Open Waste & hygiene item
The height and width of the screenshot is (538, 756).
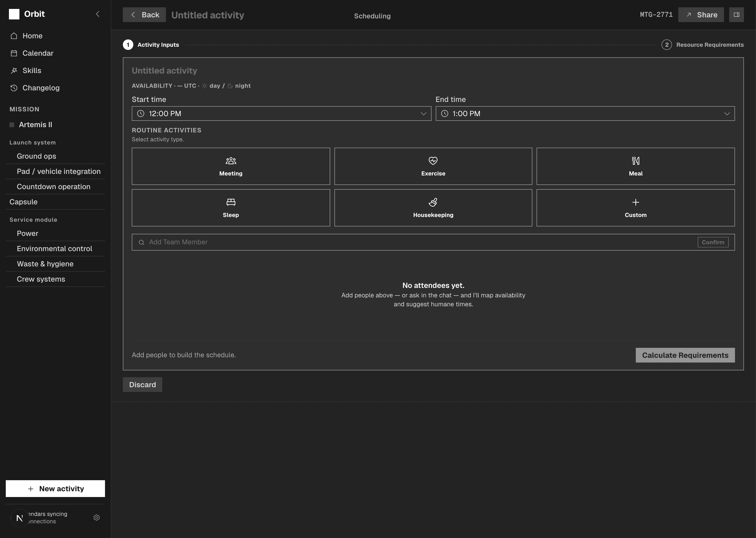pos(55,264)
